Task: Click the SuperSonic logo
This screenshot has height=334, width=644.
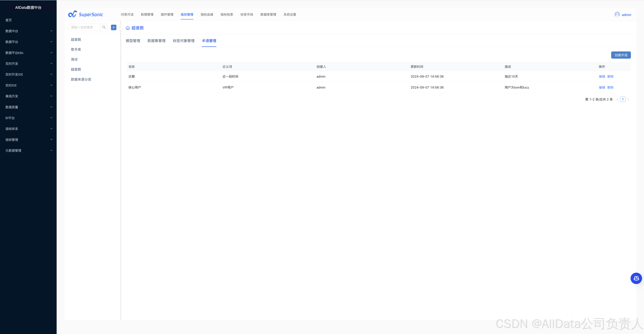Action: point(86,14)
